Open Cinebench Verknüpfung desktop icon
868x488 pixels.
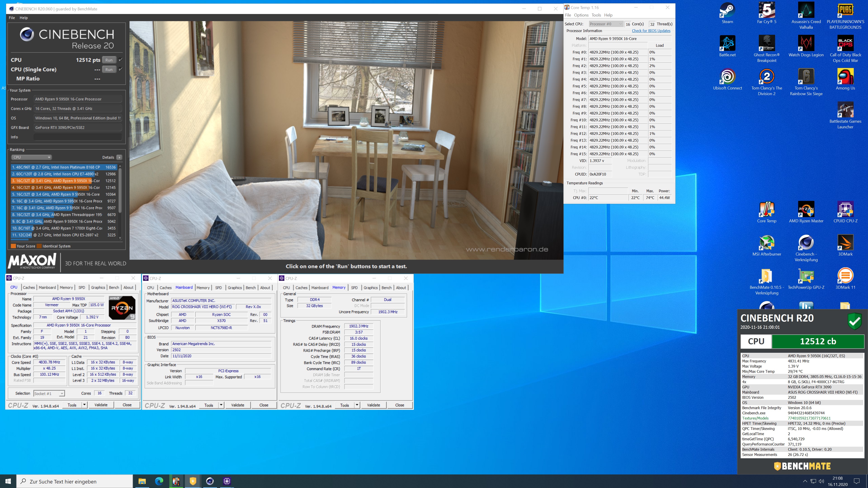click(x=806, y=248)
